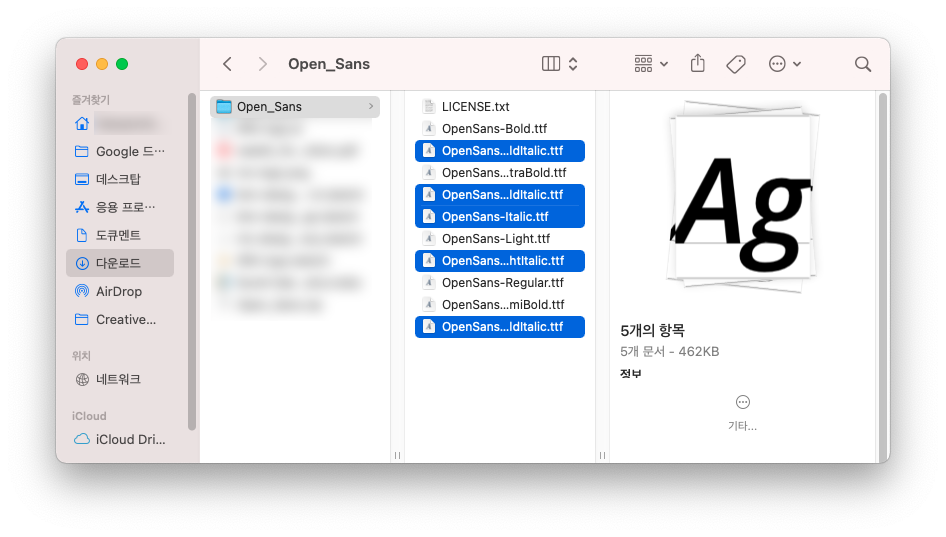Screen dimensions: 946x537
Task: Open the Creative folder in sidebar
Action: click(x=120, y=319)
